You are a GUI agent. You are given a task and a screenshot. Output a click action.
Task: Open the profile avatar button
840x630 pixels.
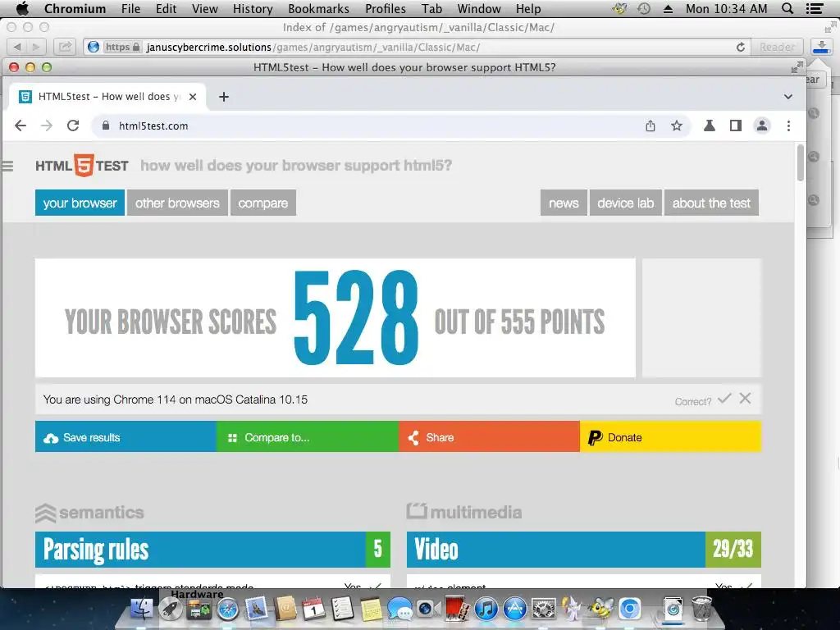pyautogui.click(x=762, y=126)
